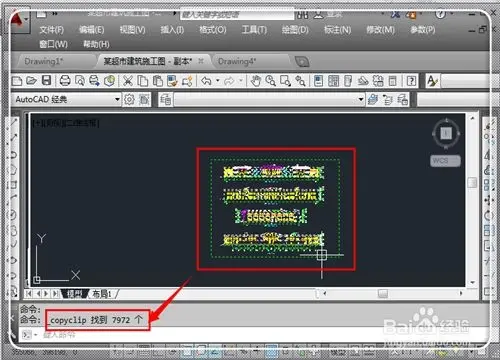The height and width of the screenshot is (360, 500).
Task: Open the 参数(P) menu
Action: [x=423, y=30]
